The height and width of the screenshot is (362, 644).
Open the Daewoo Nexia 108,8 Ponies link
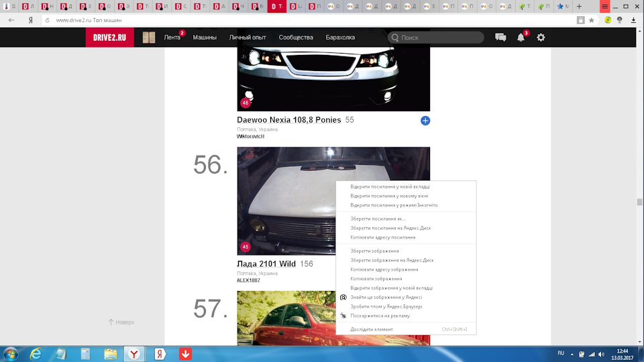288,120
